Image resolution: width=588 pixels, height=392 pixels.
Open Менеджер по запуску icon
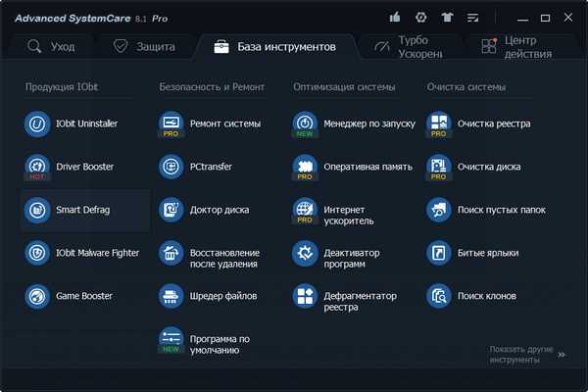coord(305,124)
